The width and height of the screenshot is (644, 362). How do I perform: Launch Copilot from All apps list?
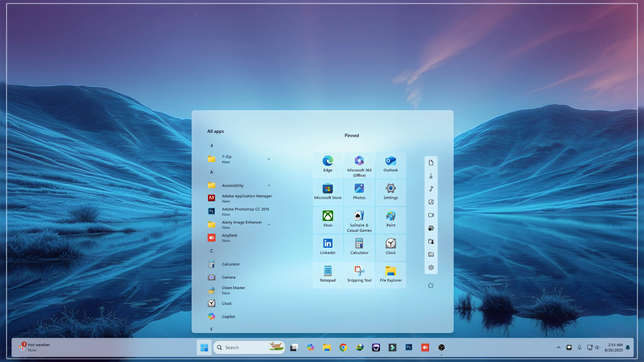(x=240, y=316)
